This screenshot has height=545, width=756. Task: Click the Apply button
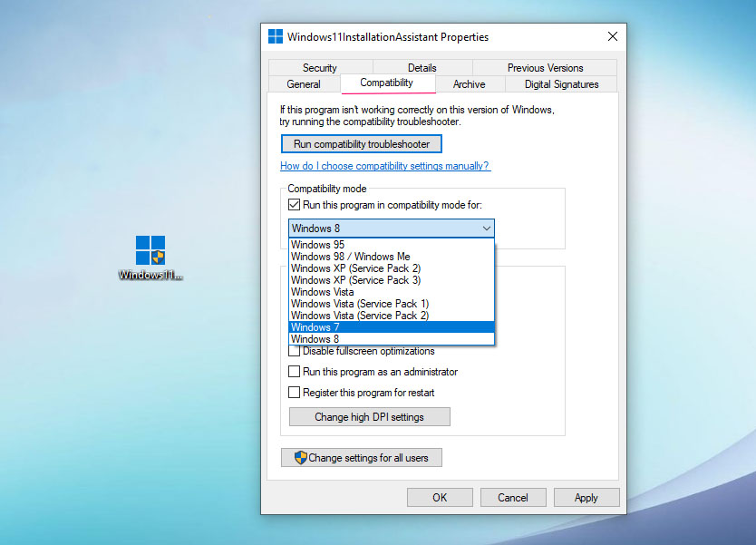click(586, 497)
